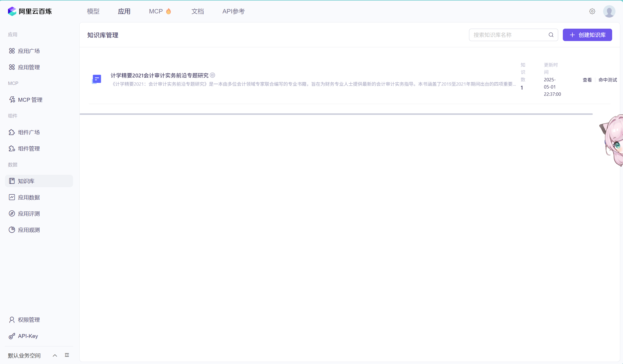Click the 创建知识库 button

click(587, 35)
